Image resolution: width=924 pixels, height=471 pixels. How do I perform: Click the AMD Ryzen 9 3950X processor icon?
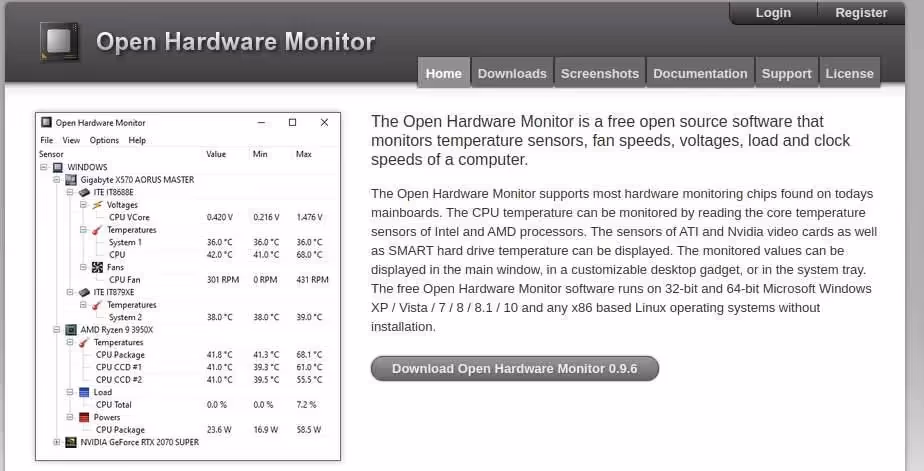coord(71,330)
